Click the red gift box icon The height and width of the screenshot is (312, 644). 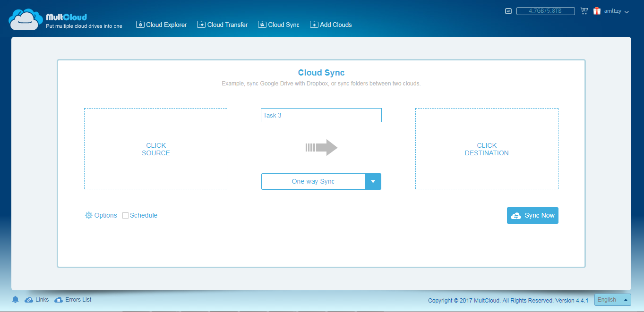[x=597, y=11]
